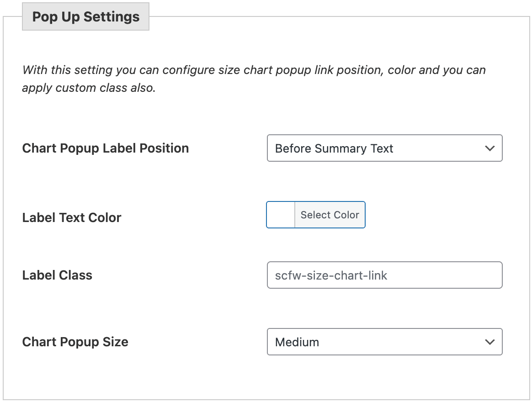The height and width of the screenshot is (402, 532).
Task: Select the scfw-size-chart-link placeholder text field
Action: click(384, 275)
